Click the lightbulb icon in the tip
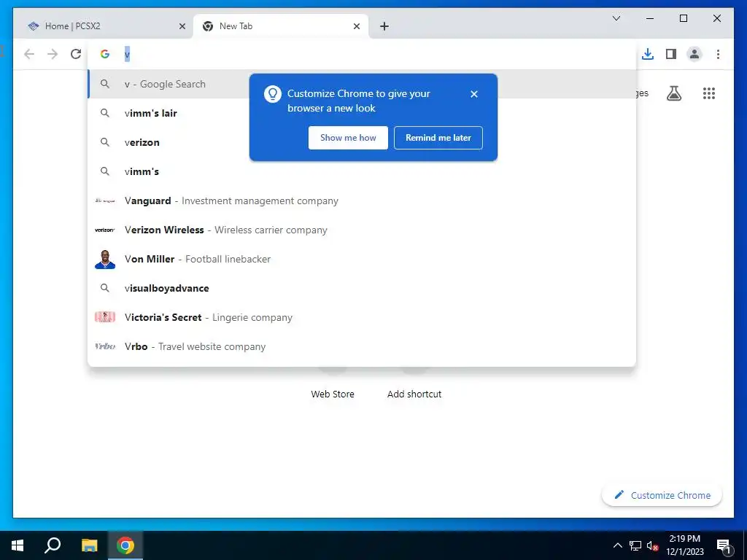This screenshot has width=747, height=560. click(x=273, y=94)
